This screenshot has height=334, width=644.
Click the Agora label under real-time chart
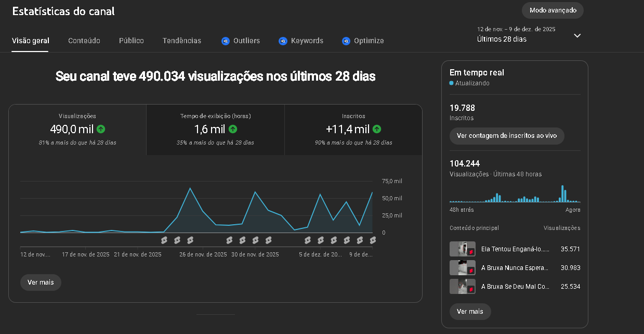pos(573,210)
